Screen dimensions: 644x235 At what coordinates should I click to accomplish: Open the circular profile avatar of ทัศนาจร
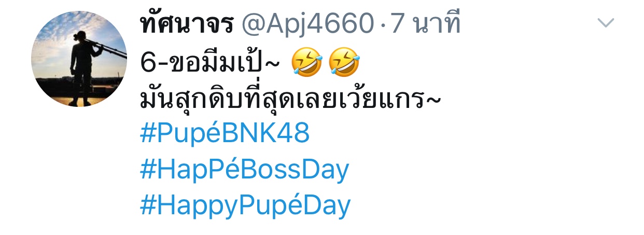click(79, 59)
